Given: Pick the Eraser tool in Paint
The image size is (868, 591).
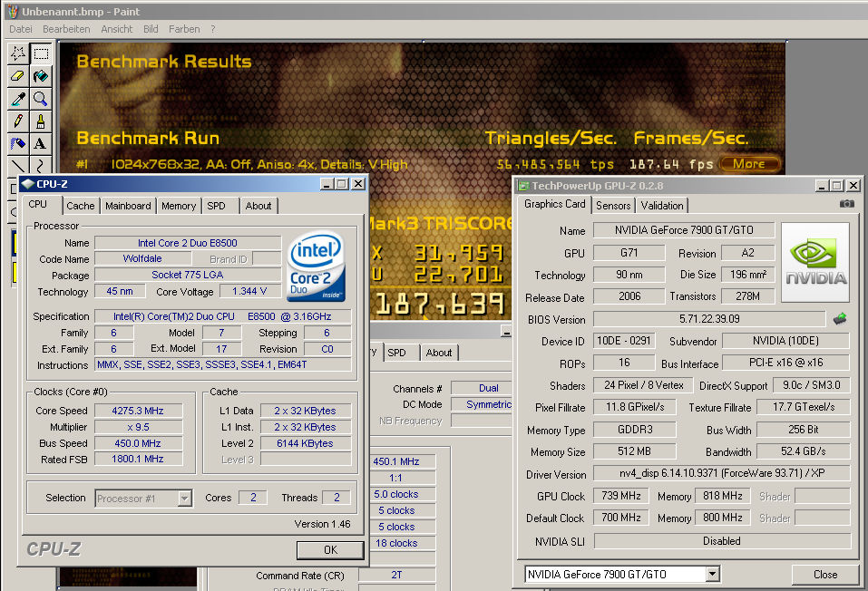Looking at the screenshot, I should (18, 76).
